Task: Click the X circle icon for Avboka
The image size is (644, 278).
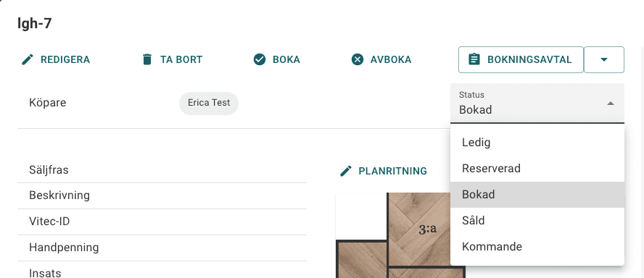Action: [x=358, y=60]
